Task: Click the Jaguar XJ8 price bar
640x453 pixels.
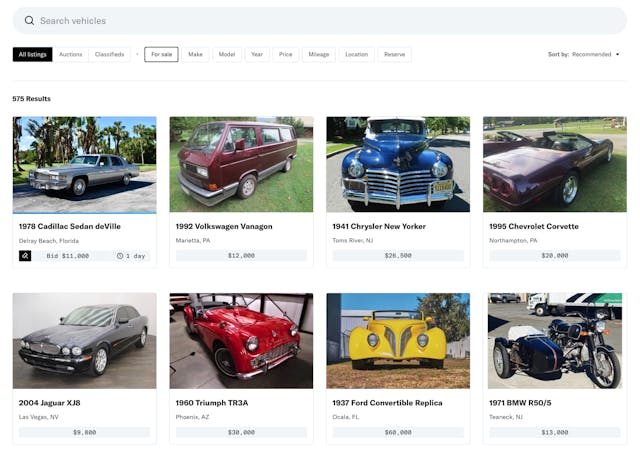Action: (84, 432)
